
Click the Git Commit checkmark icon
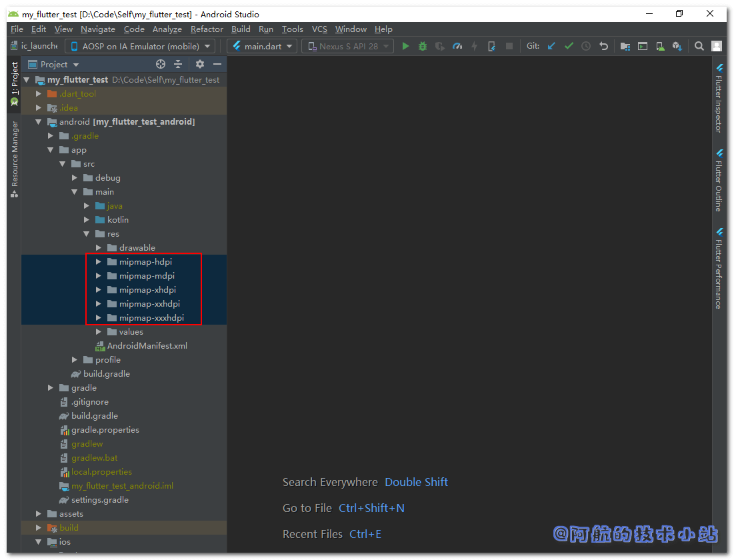point(569,46)
